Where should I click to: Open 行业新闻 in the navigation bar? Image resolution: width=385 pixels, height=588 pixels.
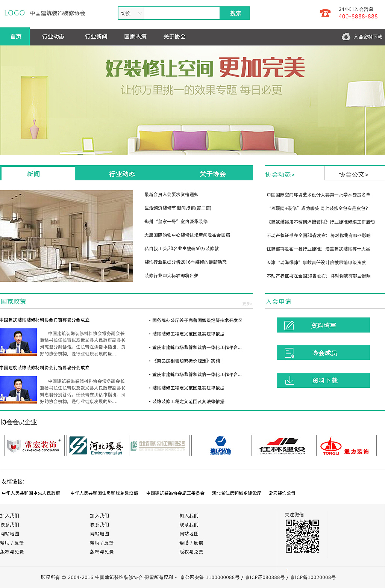click(x=96, y=36)
